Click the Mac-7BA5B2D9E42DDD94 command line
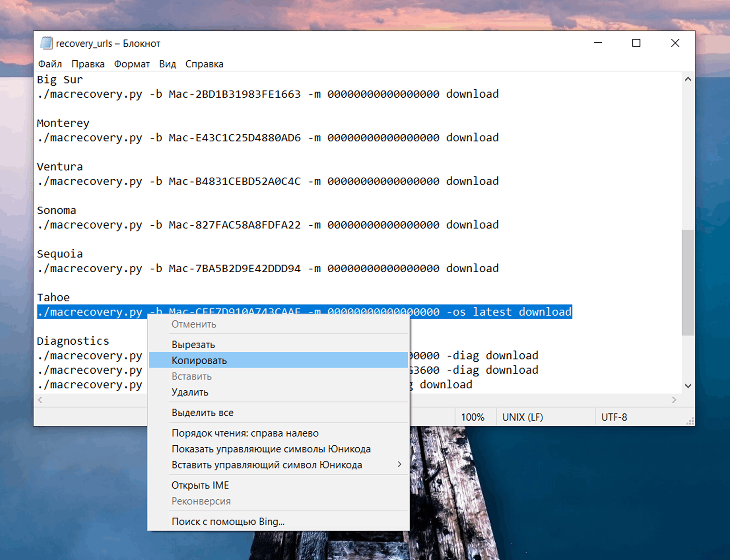This screenshot has height=560, width=730. 268,269
